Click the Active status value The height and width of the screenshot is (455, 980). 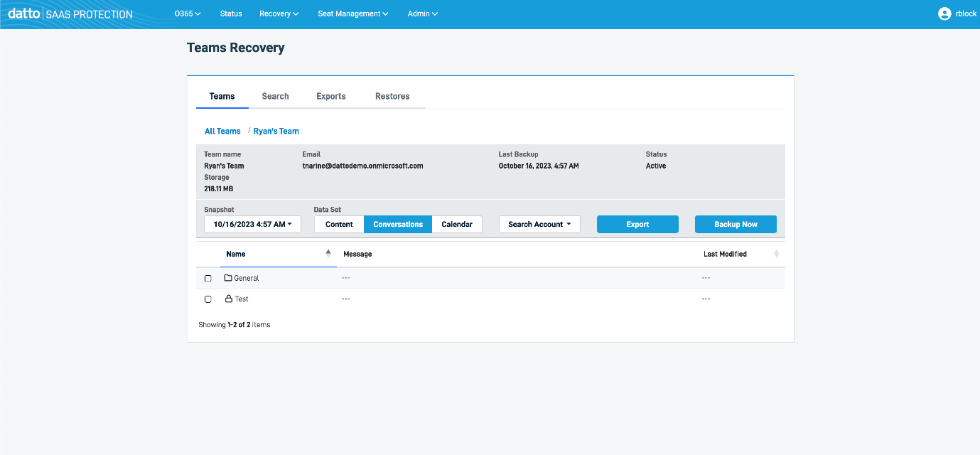[656, 166]
